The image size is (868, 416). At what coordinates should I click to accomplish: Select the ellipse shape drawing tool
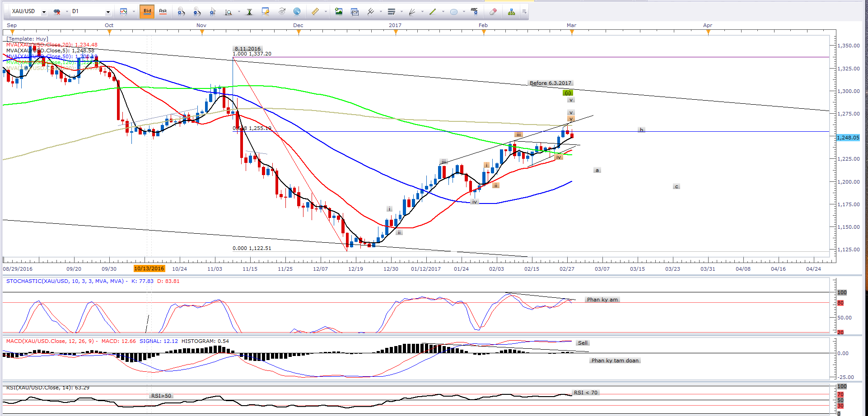tap(454, 12)
